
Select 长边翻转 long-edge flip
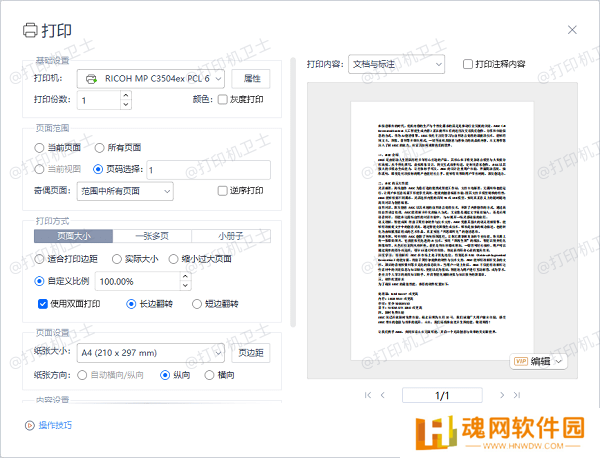pos(131,304)
